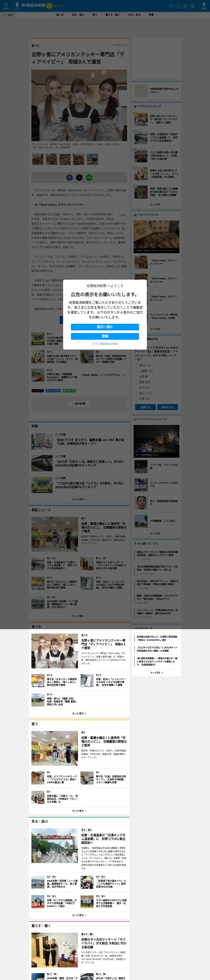Open ジュネーブでサミット反対デモ news item
The height and width of the screenshot is (980, 210).
click(x=164, y=485)
